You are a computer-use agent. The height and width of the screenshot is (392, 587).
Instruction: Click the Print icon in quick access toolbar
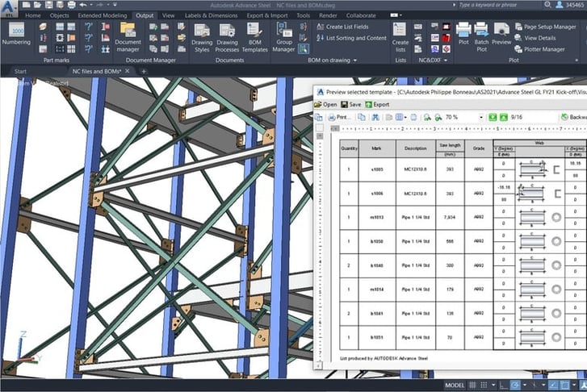click(x=71, y=5)
